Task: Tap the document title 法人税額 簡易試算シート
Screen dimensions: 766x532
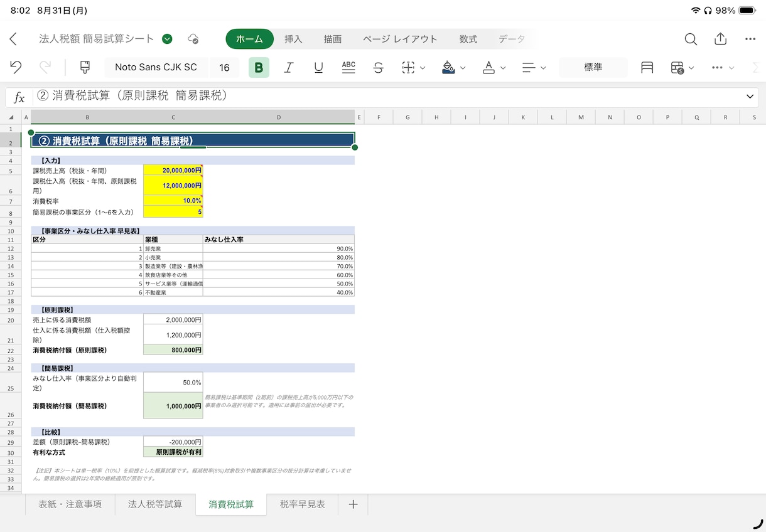Action: point(97,39)
